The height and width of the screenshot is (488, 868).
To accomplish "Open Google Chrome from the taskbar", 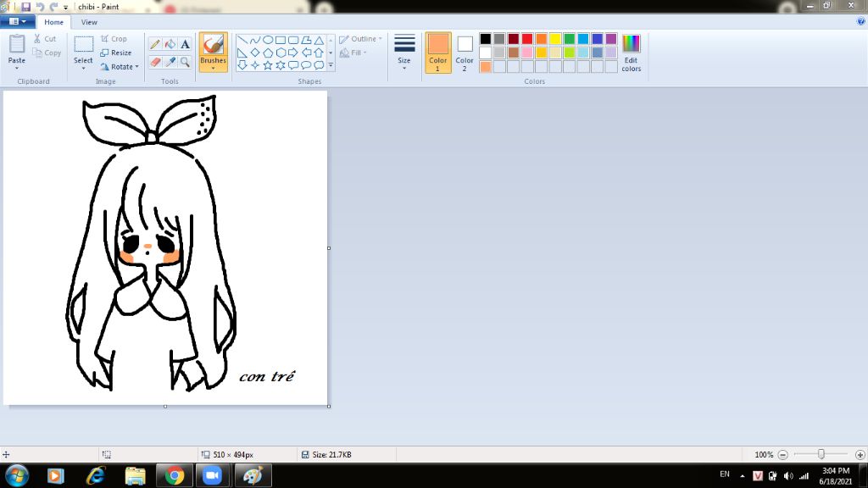I will pos(174,476).
